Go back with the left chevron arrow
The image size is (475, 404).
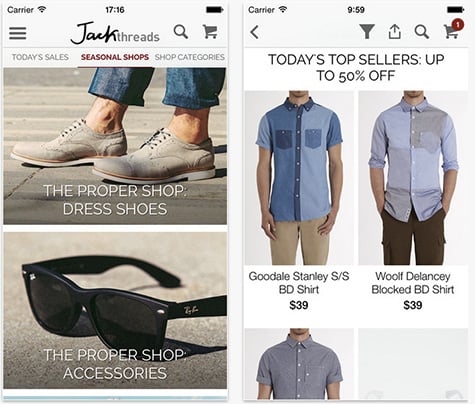coord(254,32)
